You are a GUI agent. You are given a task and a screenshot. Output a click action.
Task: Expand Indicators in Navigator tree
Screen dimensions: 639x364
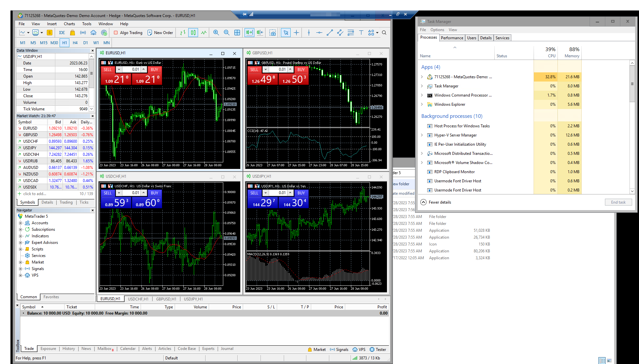click(20, 236)
